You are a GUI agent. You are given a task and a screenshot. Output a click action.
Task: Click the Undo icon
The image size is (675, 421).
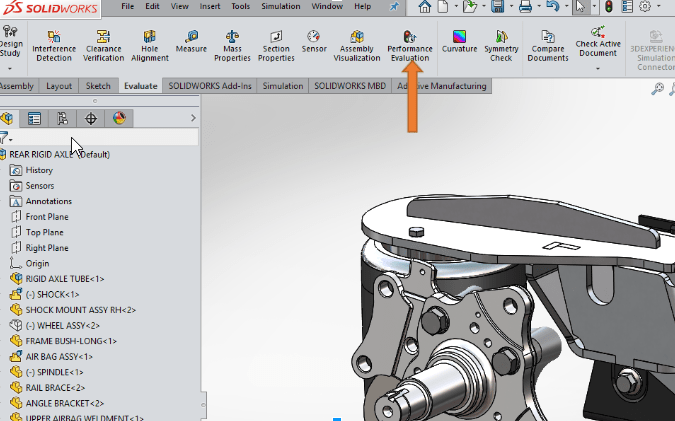click(x=553, y=6)
